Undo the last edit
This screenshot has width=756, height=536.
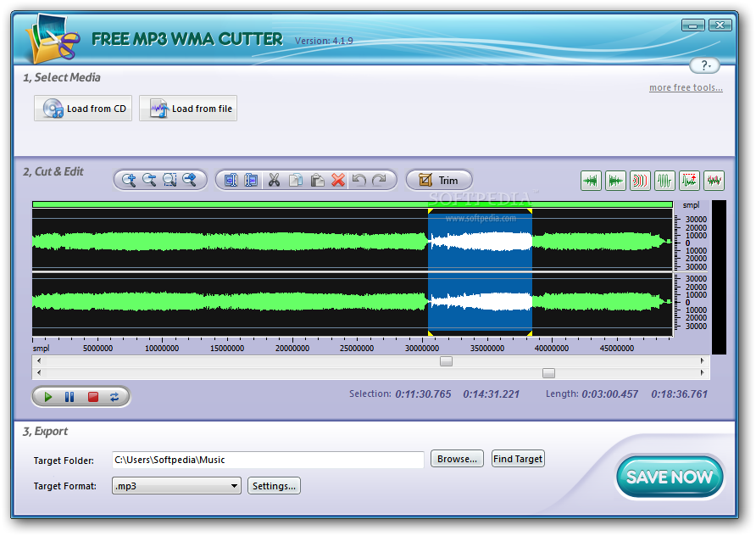click(359, 180)
